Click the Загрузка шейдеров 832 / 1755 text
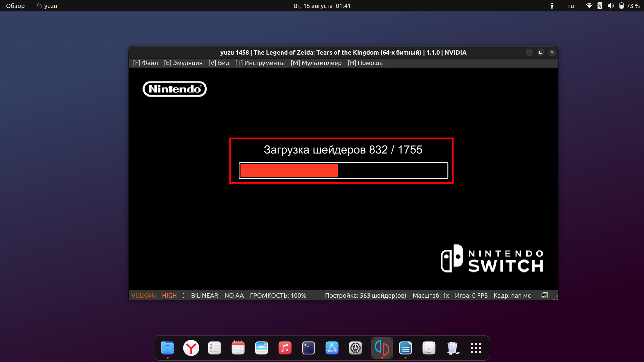The width and height of the screenshot is (644, 362). tap(343, 149)
